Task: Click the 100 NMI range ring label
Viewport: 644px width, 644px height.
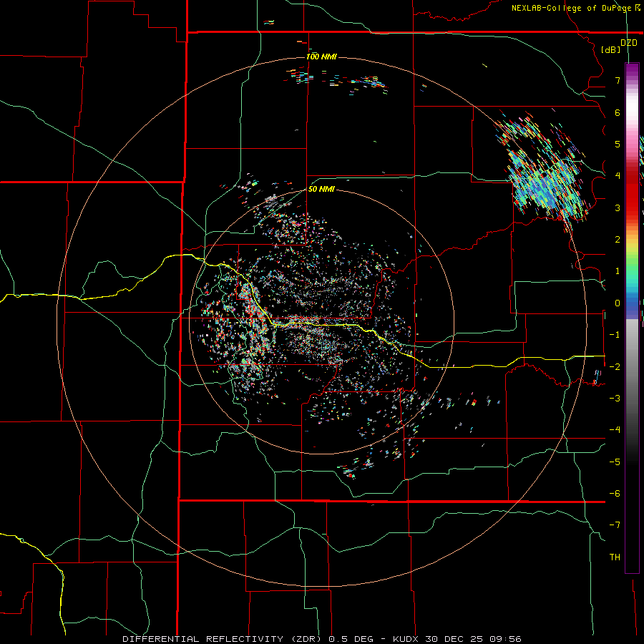Action: (321, 57)
